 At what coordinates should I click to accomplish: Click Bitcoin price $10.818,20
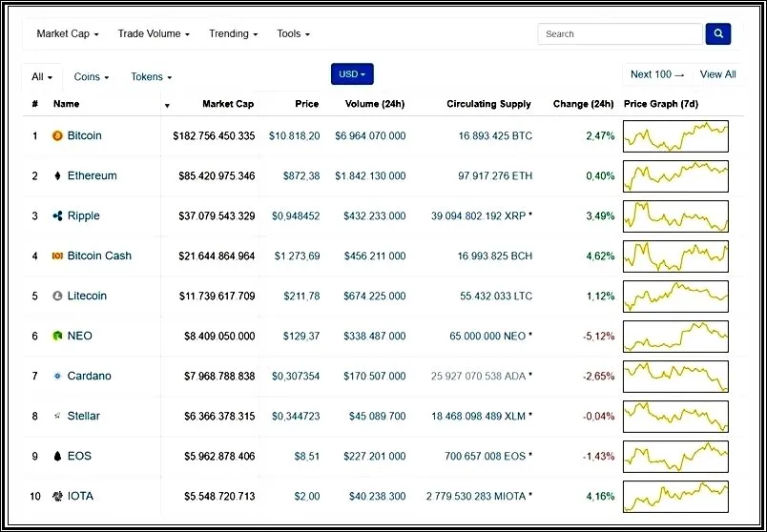[x=295, y=136]
